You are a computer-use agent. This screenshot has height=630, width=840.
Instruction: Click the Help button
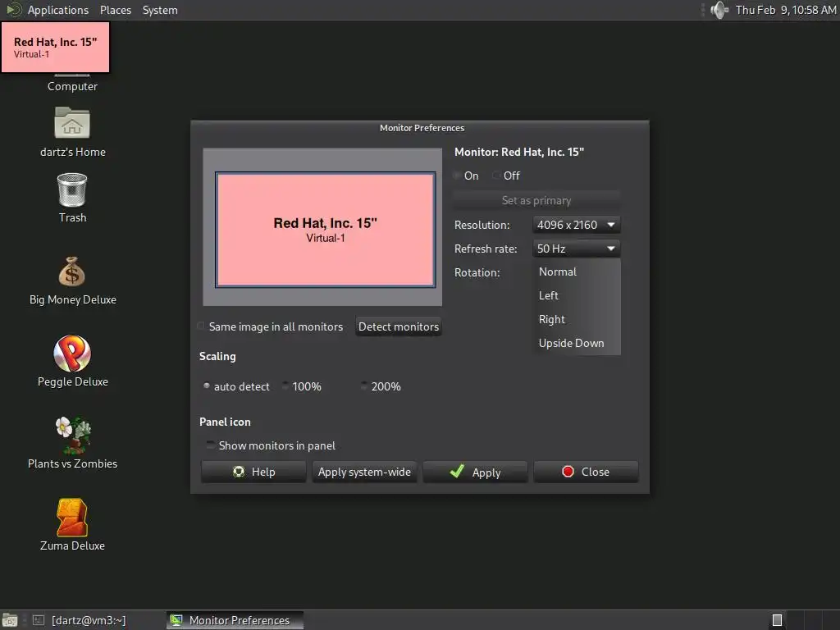point(253,472)
